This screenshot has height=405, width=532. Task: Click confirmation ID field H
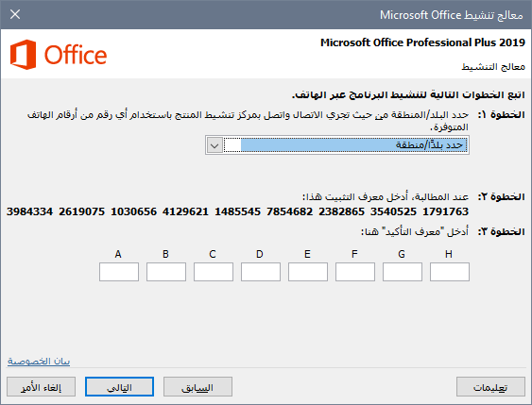point(450,272)
